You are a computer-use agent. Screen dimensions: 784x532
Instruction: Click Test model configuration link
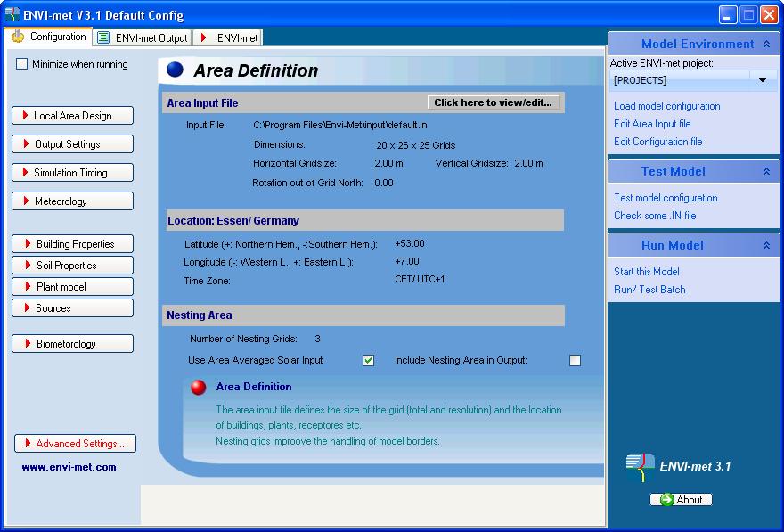coord(666,198)
